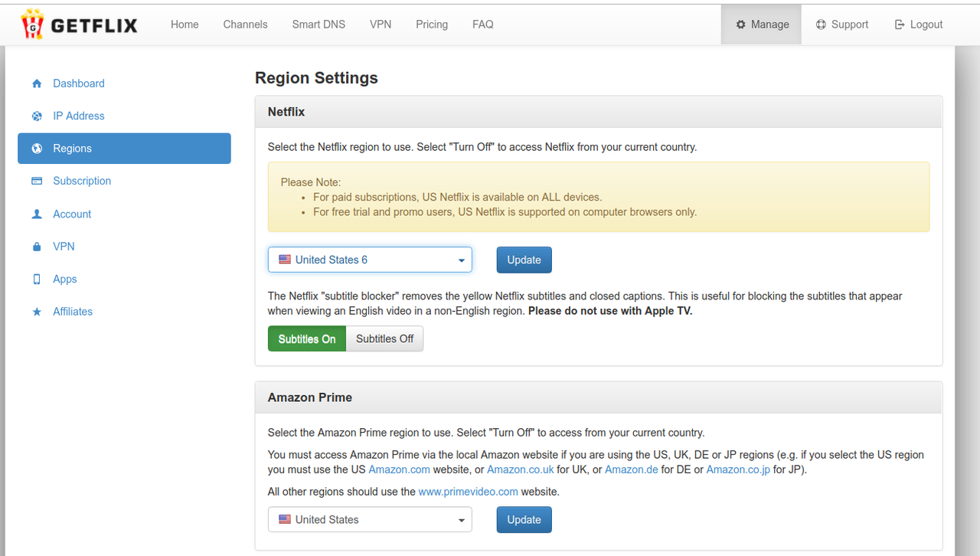Open the Manage tab
This screenshot has width=980, height=556.
pyautogui.click(x=762, y=25)
